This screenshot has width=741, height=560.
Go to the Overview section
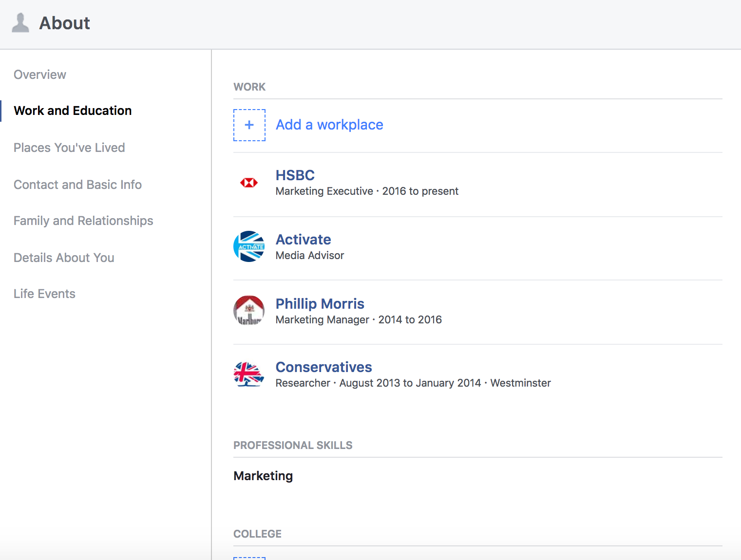pos(40,75)
